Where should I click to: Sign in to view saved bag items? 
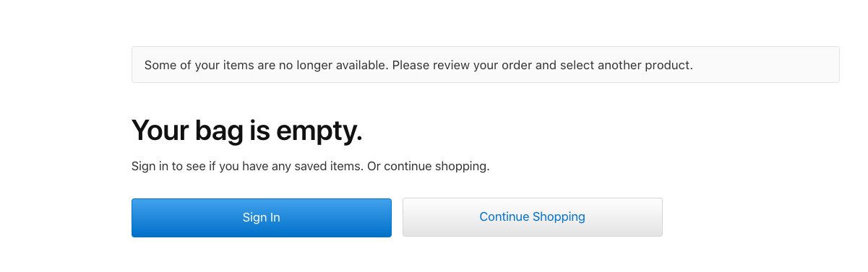pos(261,217)
